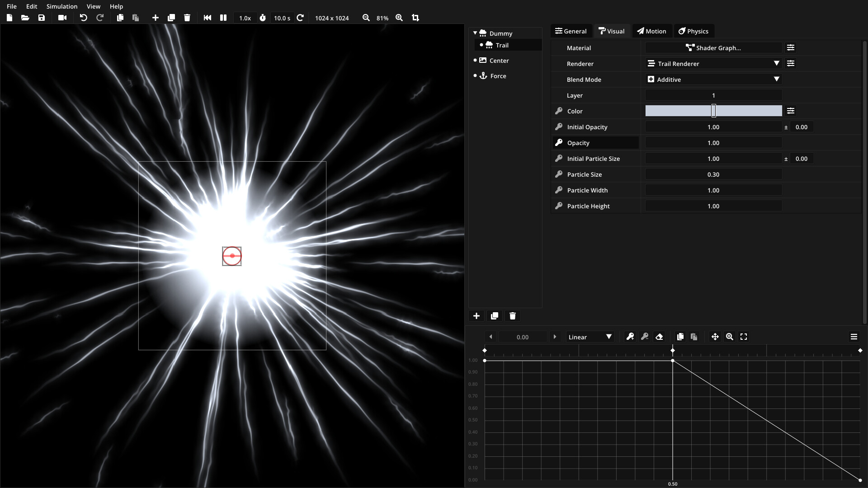The height and width of the screenshot is (488, 868).
Task: Click fit-to-view fullscreen icon in curve editor
Action: 744,337
